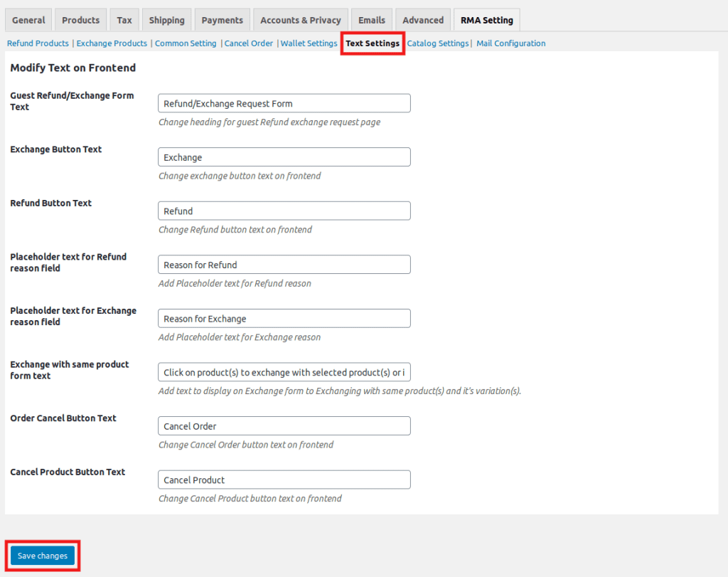Switch to the Payments tab
Image resolution: width=728 pixels, height=577 pixels.
(222, 19)
